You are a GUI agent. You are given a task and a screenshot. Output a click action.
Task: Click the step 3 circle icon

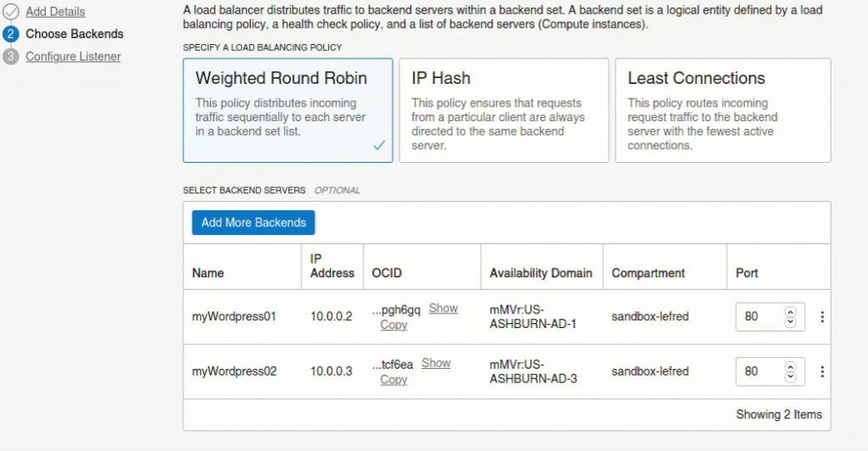coord(10,57)
